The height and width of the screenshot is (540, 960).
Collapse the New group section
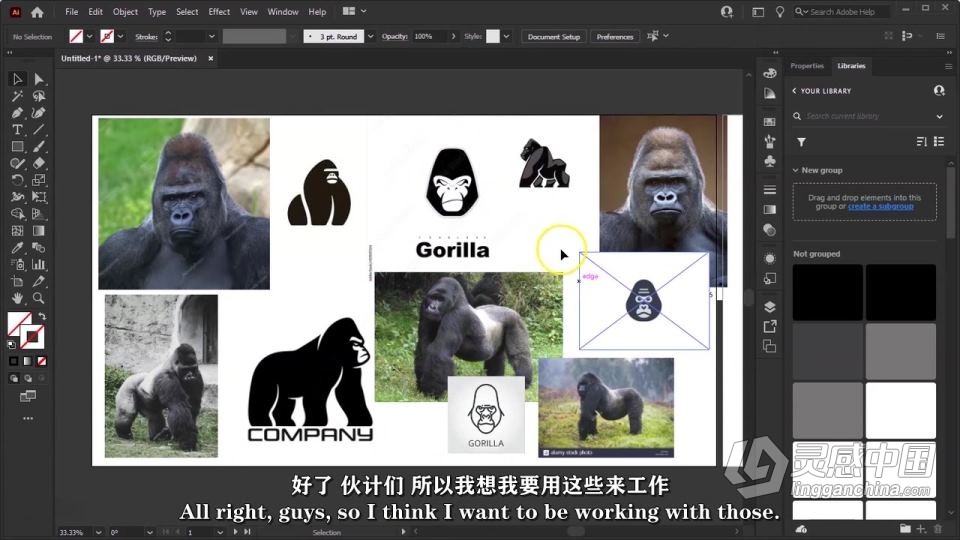(795, 170)
